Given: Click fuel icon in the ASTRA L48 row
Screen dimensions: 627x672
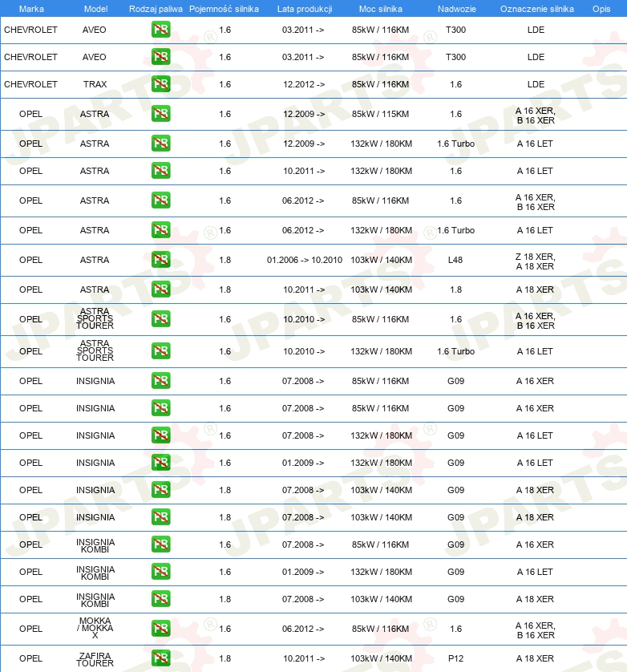Looking at the screenshot, I should [160, 259].
